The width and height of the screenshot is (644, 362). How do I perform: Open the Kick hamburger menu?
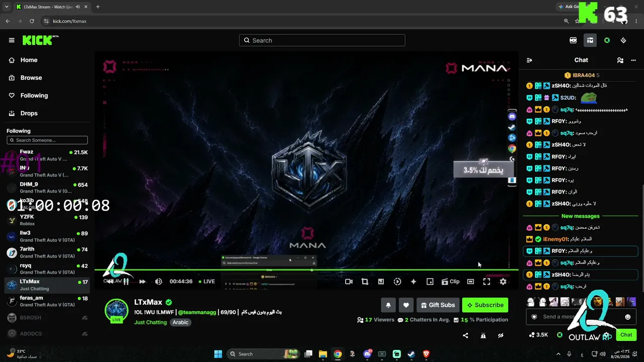point(12,40)
